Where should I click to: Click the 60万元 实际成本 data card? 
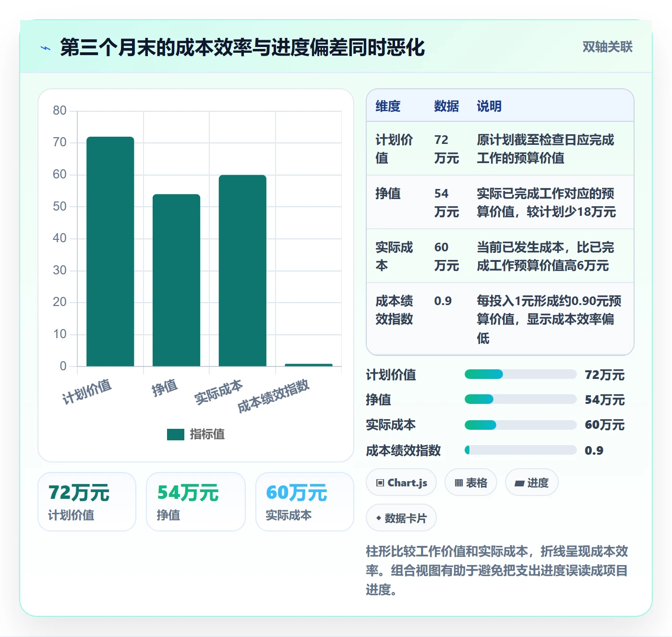pos(305,502)
